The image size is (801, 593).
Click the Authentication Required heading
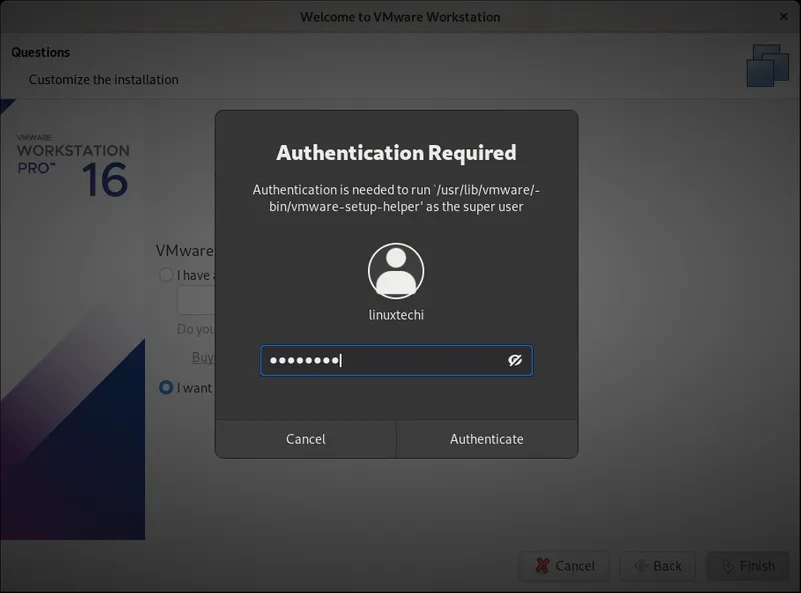pyautogui.click(x=396, y=152)
